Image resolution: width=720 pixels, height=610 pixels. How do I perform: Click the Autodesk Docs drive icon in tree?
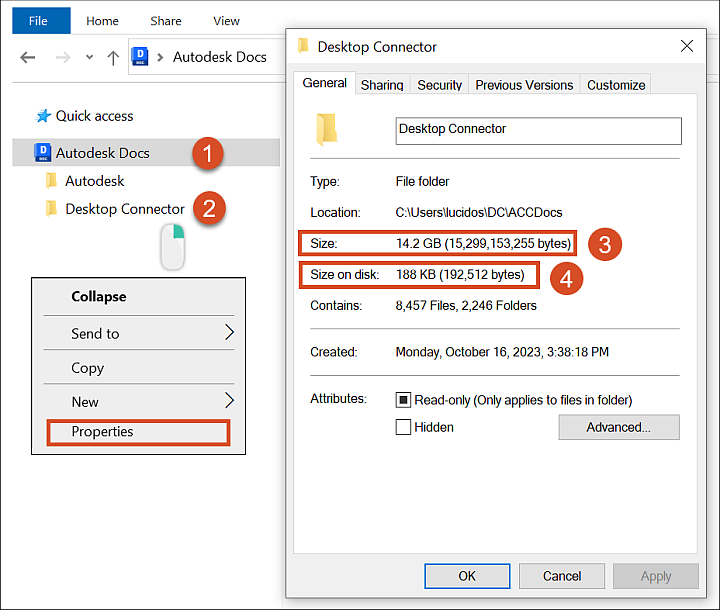[x=43, y=152]
